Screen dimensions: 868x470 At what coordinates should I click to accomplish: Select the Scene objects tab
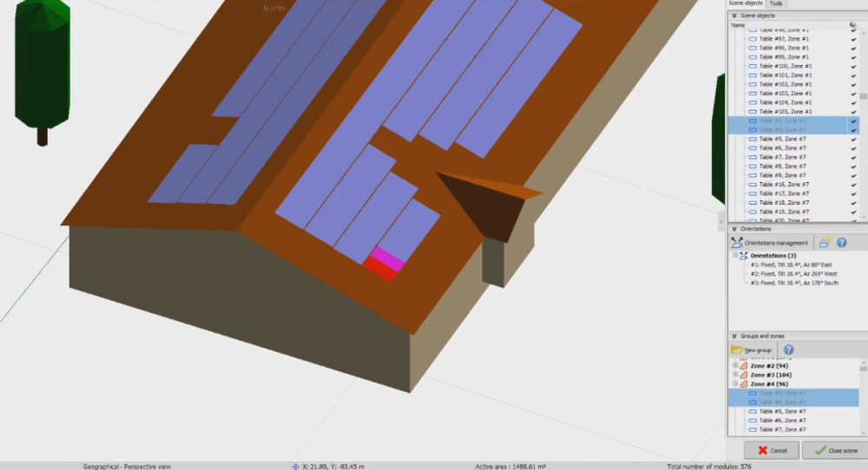[746, 3]
